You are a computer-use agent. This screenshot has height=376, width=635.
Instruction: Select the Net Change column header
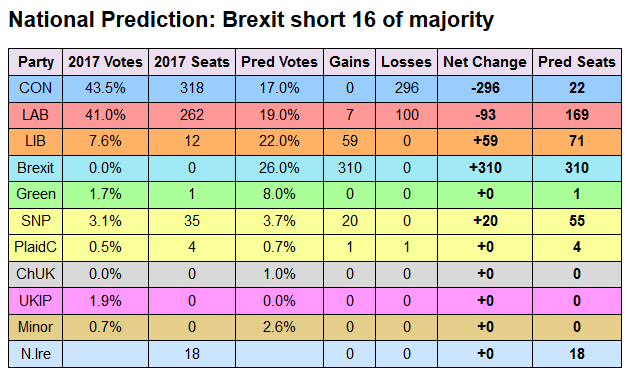pos(485,62)
